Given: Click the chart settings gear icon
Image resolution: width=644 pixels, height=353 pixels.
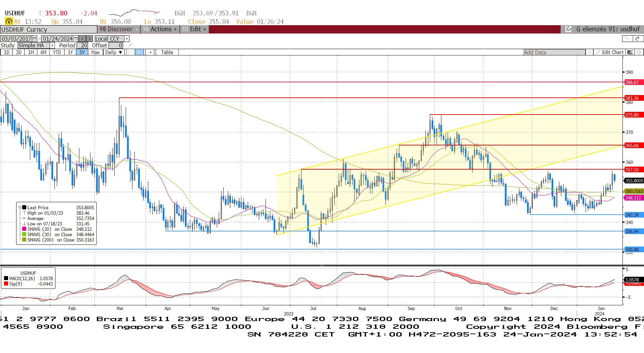Looking at the screenshot, I should (639, 52).
